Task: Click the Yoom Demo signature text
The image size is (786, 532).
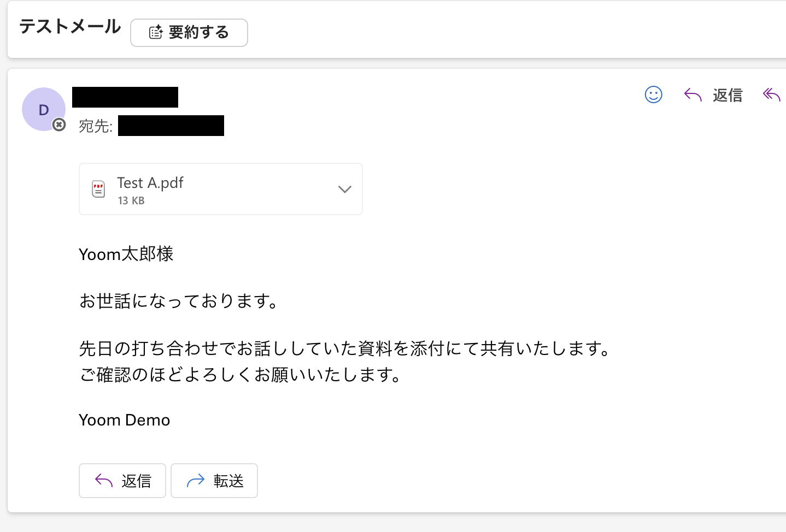Action: click(125, 420)
